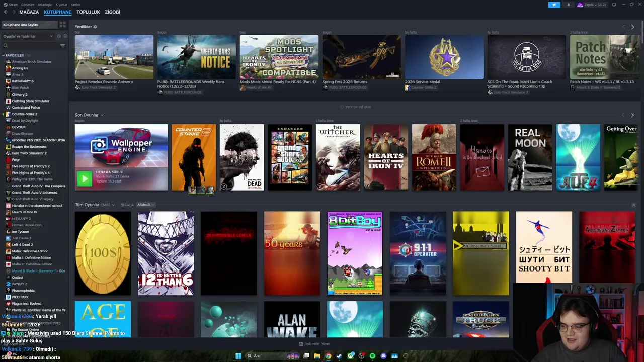
Task: Select Battlefield 6 in sidebar
Action: pos(23,81)
